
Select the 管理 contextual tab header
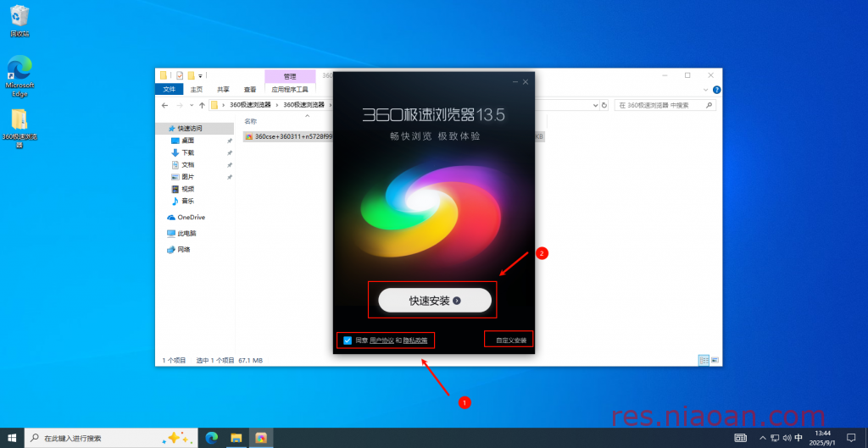(290, 76)
